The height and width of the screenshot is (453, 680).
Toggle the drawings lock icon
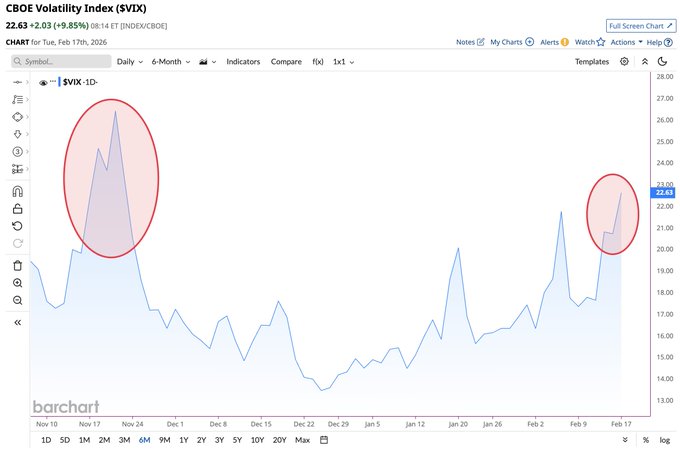click(17, 209)
